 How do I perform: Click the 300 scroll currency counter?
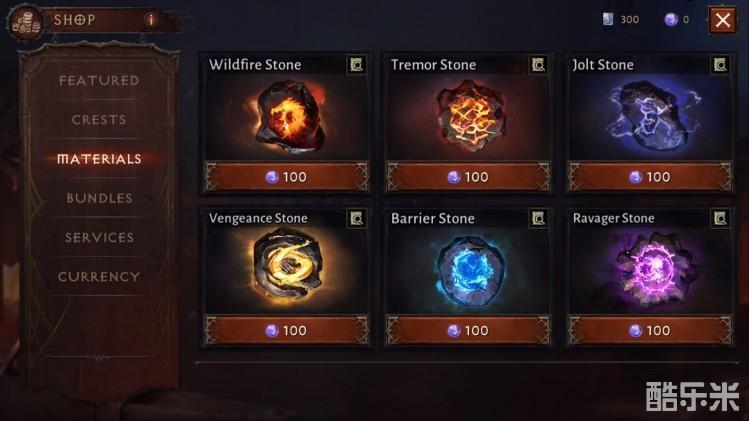621,20
